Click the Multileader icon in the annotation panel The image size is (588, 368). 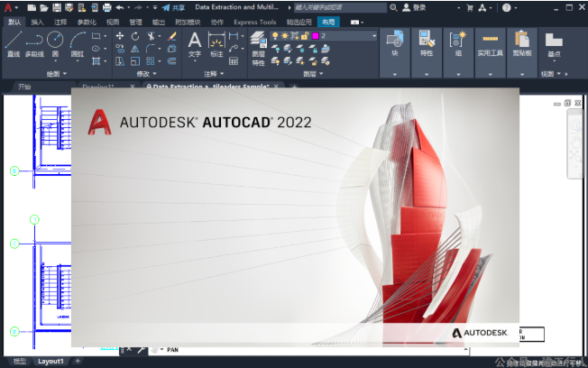click(x=234, y=49)
